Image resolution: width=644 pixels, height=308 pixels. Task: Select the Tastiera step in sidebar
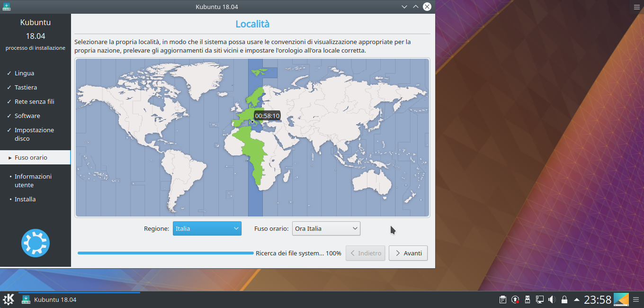pos(26,88)
